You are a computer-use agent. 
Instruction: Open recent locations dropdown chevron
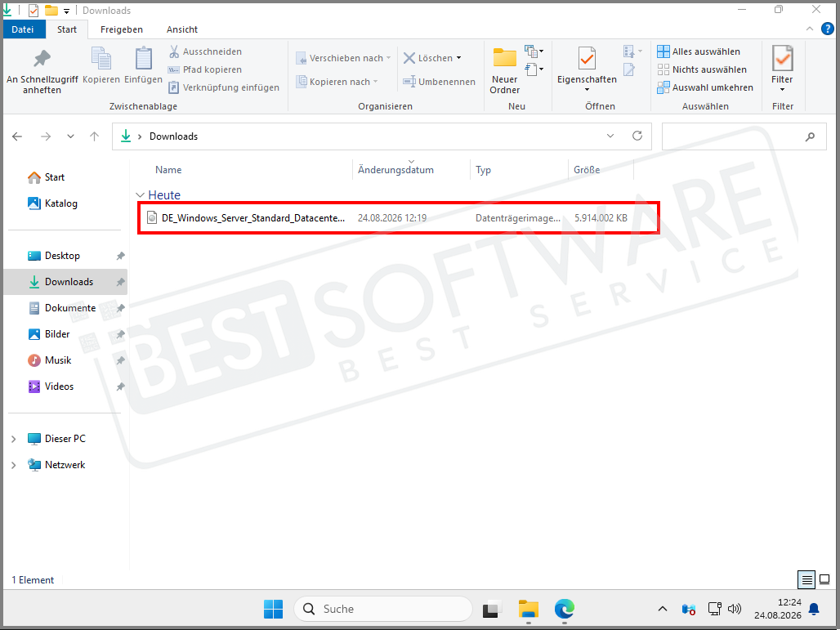point(70,136)
